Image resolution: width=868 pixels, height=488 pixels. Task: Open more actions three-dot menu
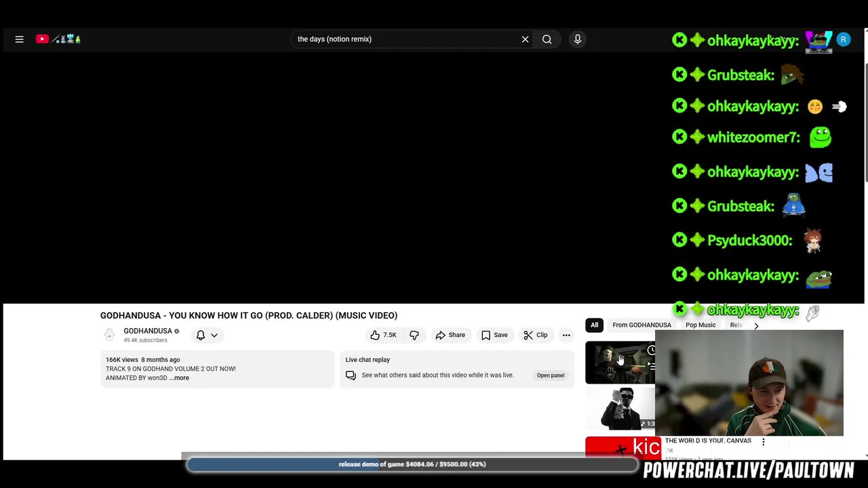pyautogui.click(x=566, y=335)
